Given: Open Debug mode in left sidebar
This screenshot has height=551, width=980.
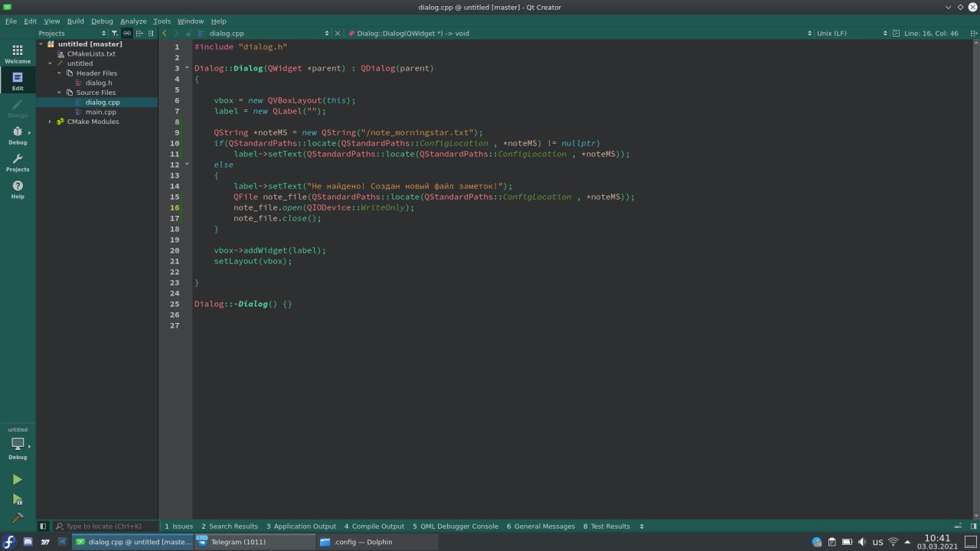Looking at the screenshot, I should (18, 135).
